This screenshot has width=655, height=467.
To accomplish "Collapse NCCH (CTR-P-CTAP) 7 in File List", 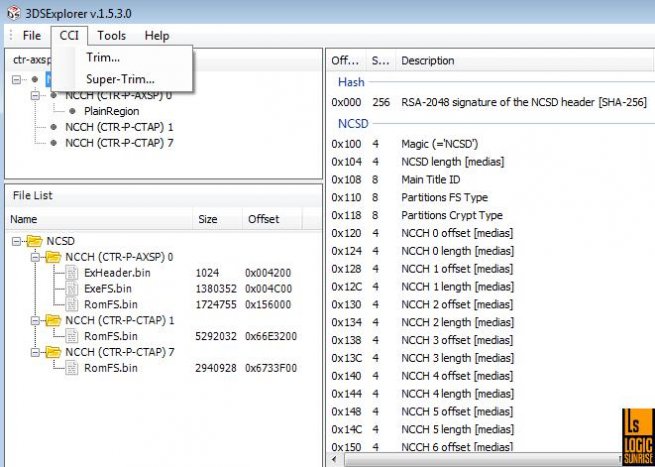I will point(36,352).
